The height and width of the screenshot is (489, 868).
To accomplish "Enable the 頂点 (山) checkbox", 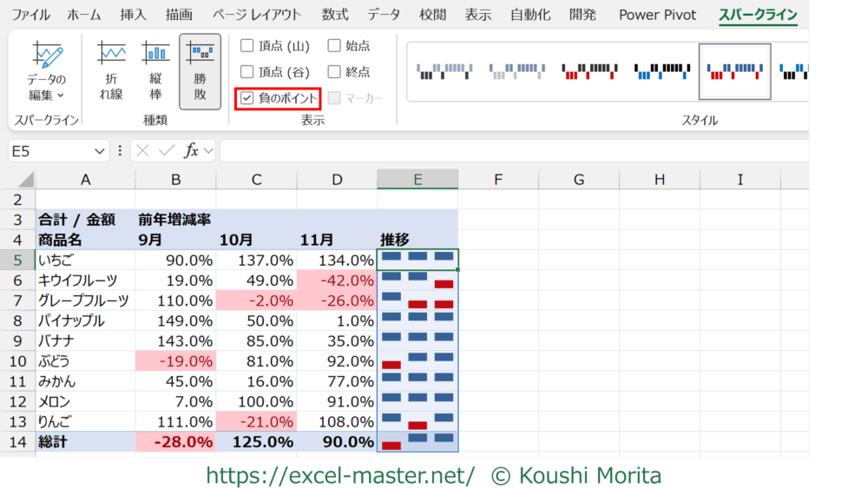I will click(x=247, y=46).
